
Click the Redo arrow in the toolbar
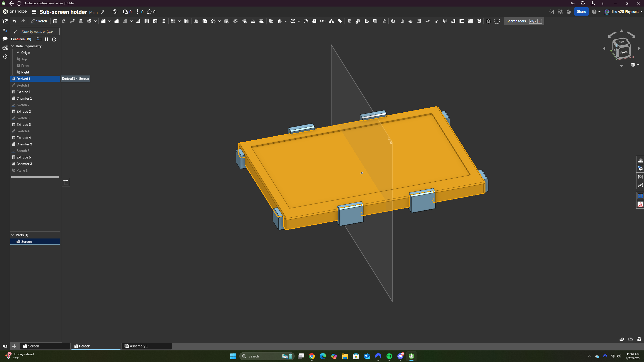tap(23, 21)
